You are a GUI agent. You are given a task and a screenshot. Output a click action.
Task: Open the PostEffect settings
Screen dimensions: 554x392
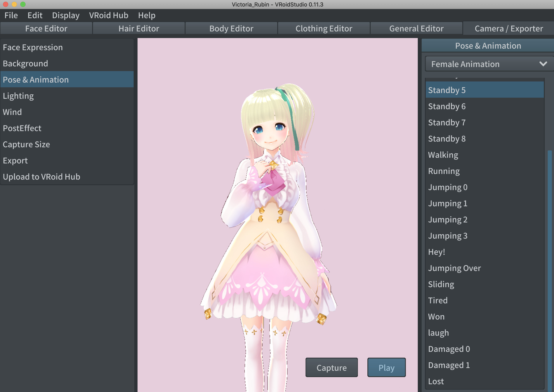22,128
